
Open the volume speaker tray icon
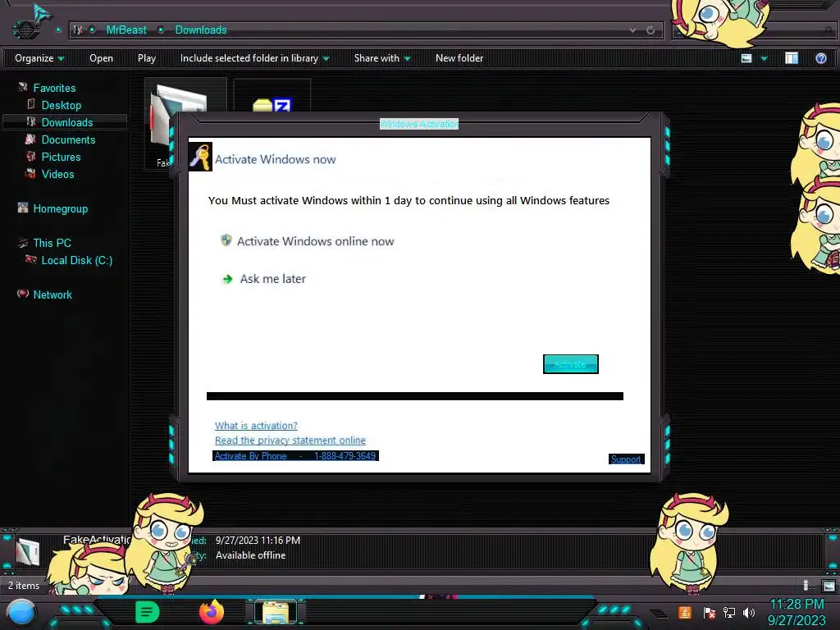[x=749, y=612]
